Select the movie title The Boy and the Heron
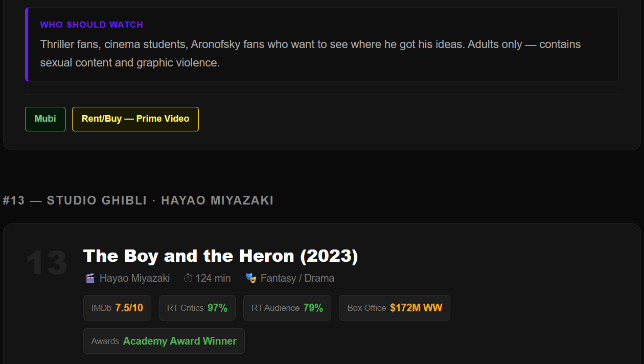The image size is (644, 364). [221, 256]
